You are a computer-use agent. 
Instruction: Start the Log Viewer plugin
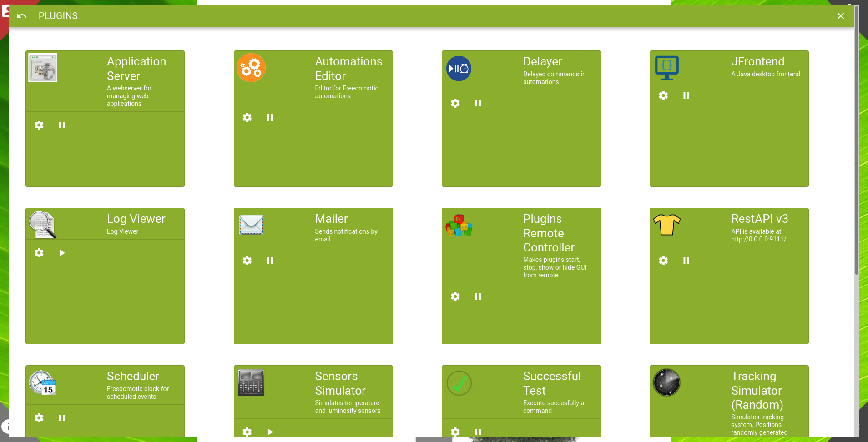click(62, 253)
